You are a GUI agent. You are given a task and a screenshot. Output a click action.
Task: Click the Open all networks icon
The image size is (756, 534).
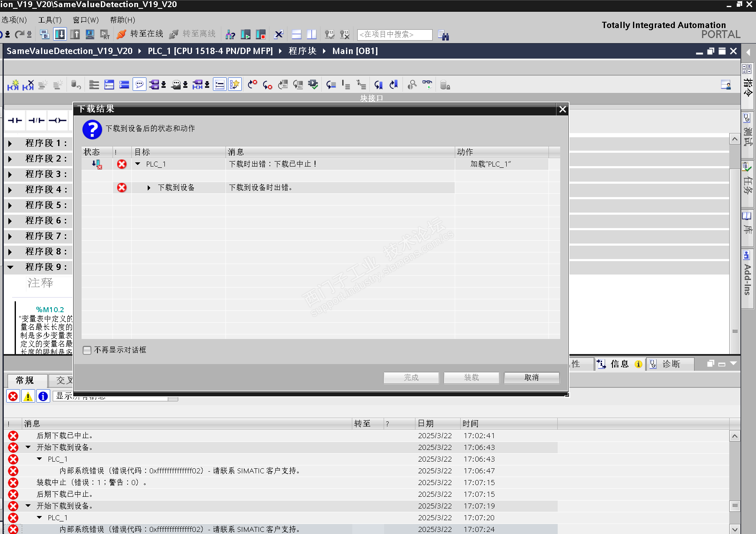(109, 85)
